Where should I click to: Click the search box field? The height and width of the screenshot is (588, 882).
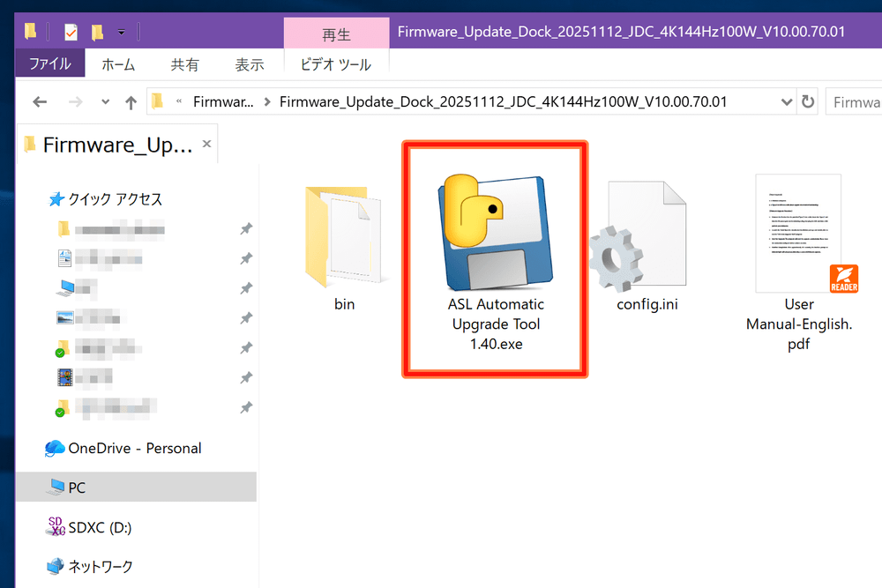point(854,101)
